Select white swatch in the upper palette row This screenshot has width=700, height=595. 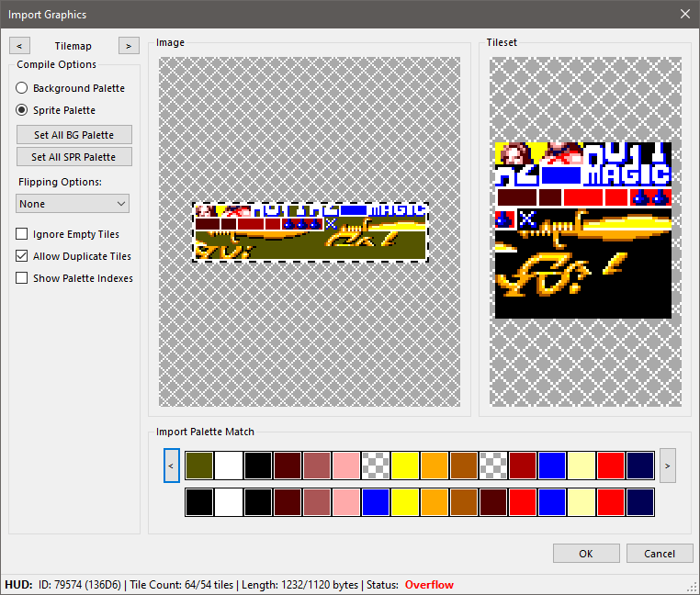229,466
